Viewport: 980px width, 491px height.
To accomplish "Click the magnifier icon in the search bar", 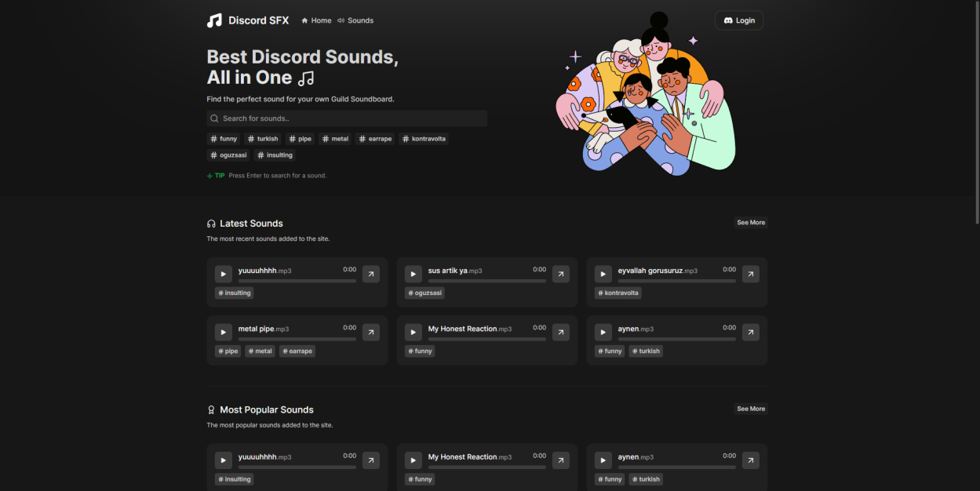I will (x=214, y=118).
